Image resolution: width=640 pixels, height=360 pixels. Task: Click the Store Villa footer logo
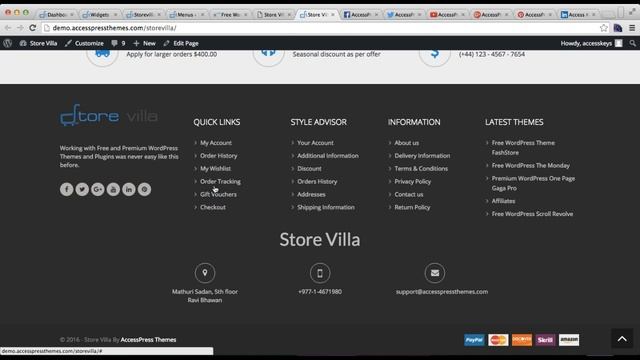click(x=109, y=115)
